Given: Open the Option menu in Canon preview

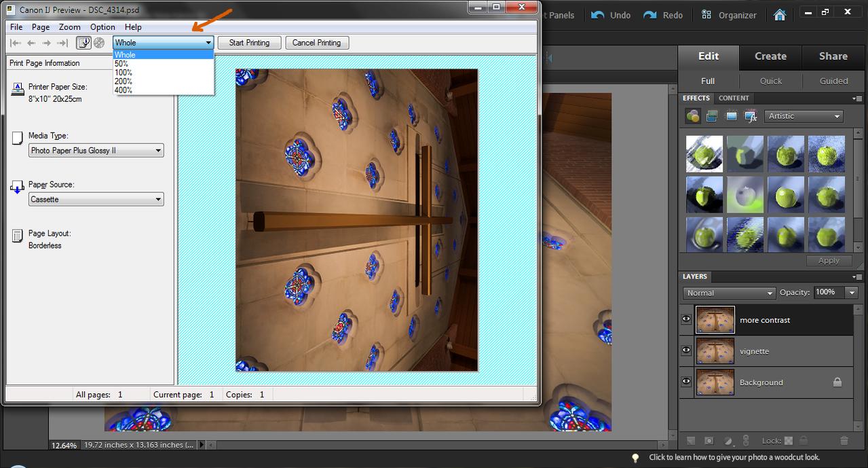Looking at the screenshot, I should tap(102, 27).
